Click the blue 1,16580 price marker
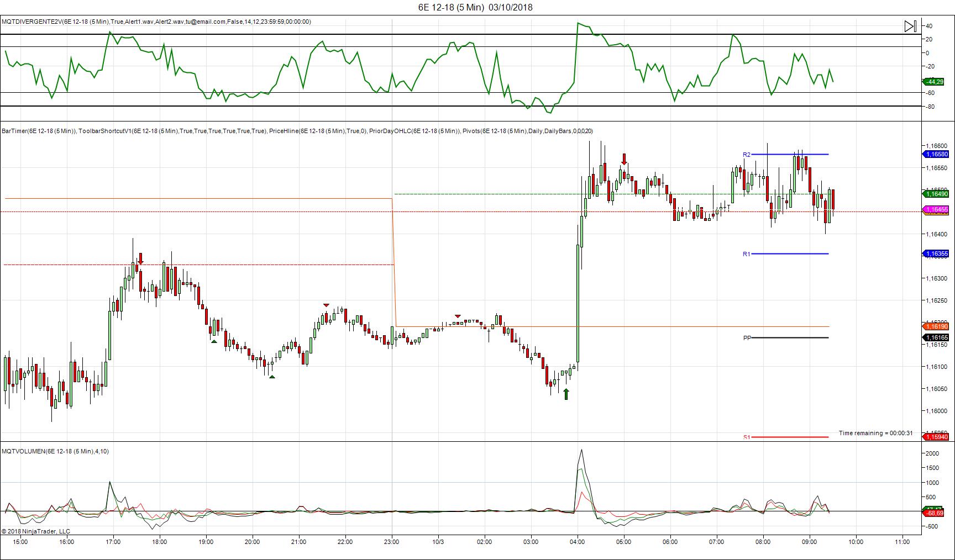The image size is (955, 560). click(937, 155)
